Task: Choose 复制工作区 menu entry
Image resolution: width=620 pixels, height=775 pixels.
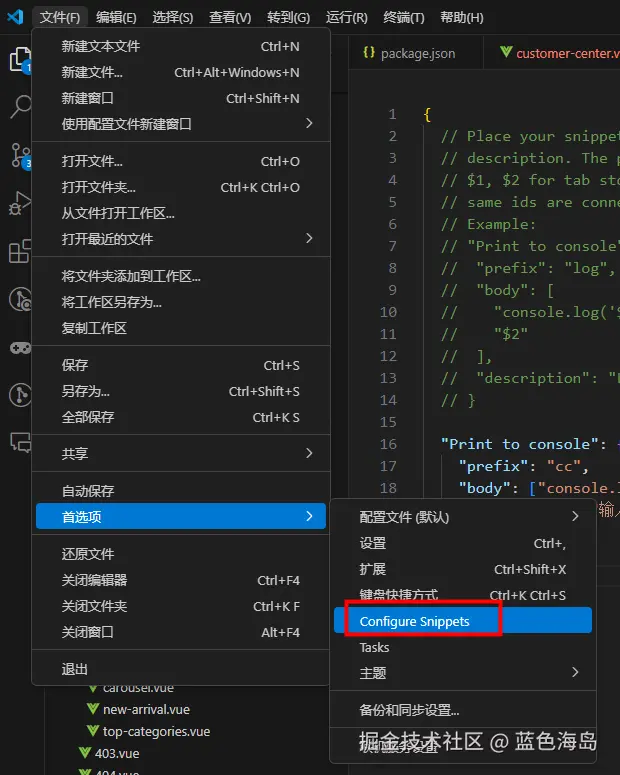Action: point(181,328)
